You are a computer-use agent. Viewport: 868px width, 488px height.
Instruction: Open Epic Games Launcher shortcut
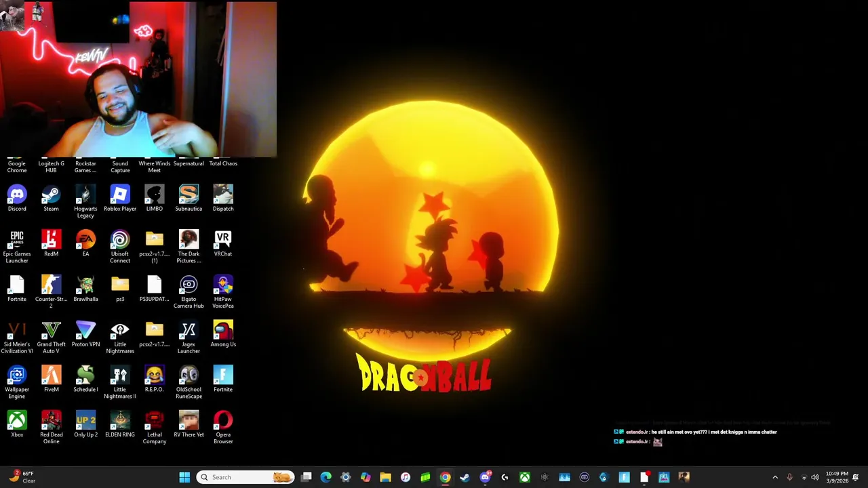(x=17, y=247)
